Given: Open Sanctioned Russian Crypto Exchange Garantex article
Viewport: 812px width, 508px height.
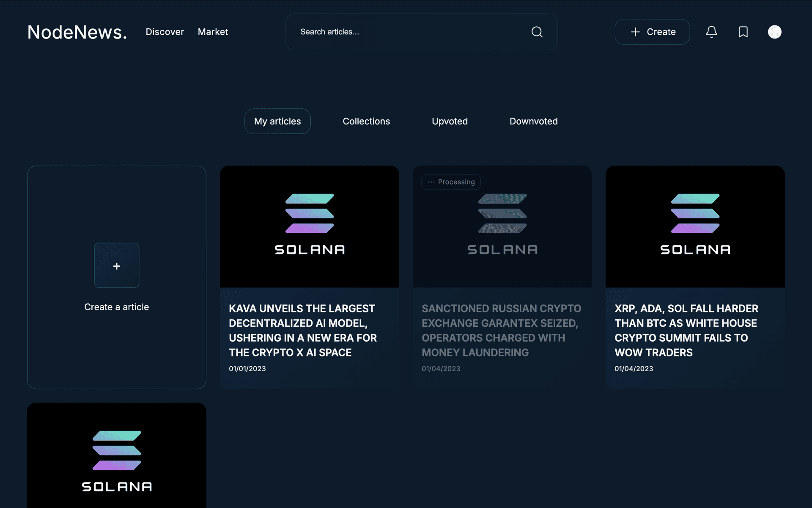Looking at the screenshot, I should (501, 330).
